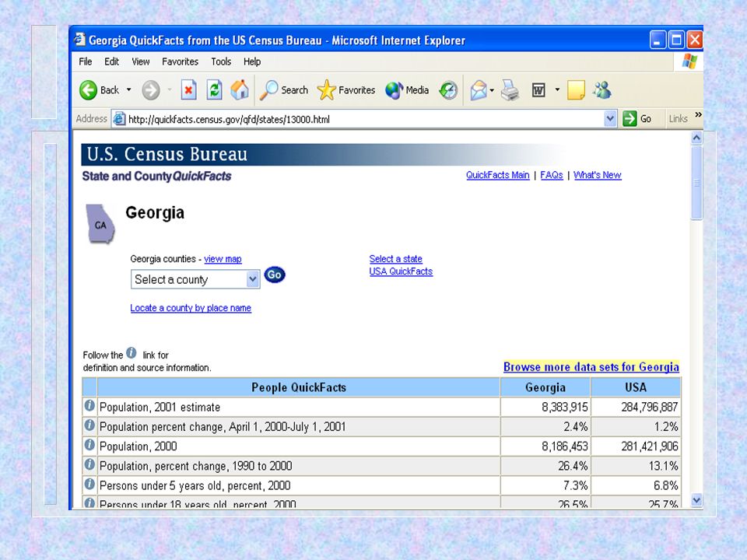Screen dimensions: 747x560
Task: Click Locate a county by place name
Action: click(191, 308)
